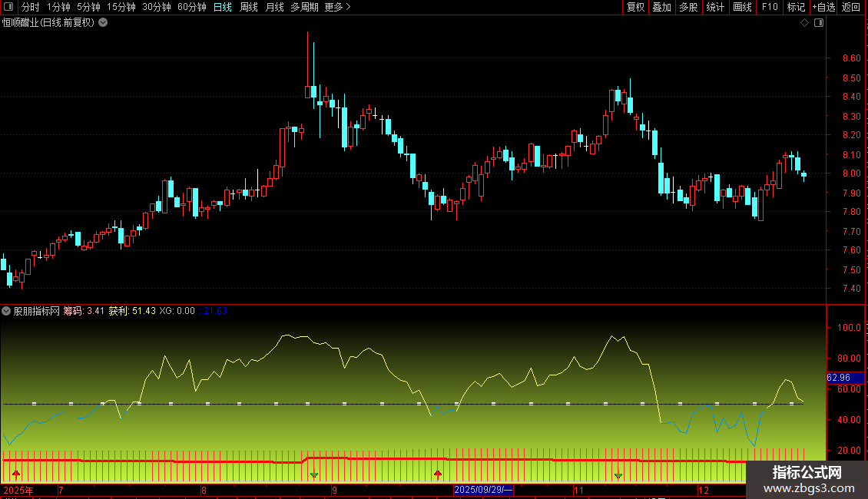Image resolution: width=868 pixels, height=499 pixels.
Task: Select the 1分钟 period
Action: pyautogui.click(x=58, y=7)
